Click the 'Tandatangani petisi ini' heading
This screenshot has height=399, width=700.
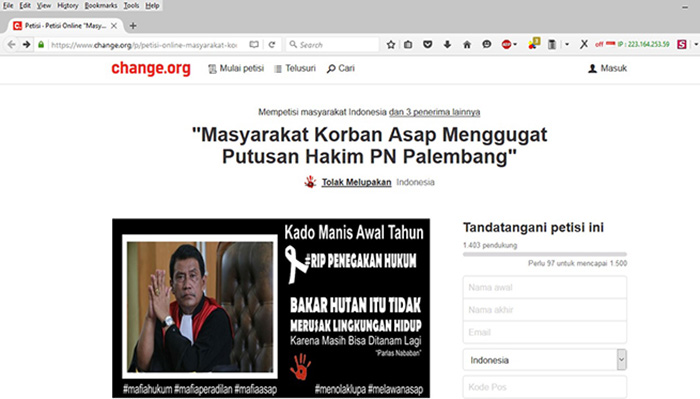tap(533, 227)
